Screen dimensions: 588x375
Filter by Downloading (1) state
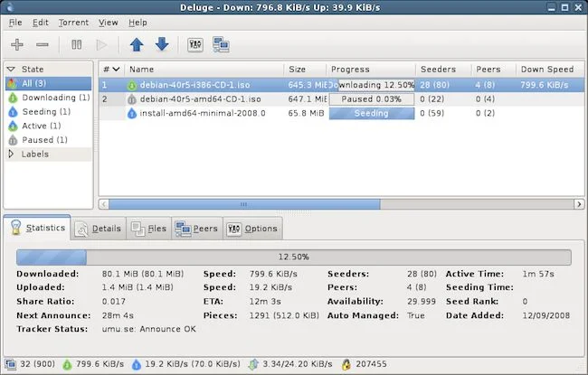(48, 98)
